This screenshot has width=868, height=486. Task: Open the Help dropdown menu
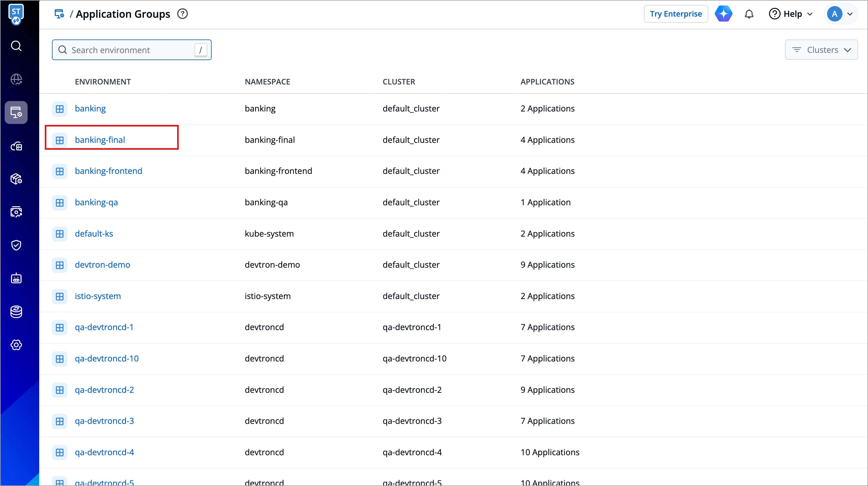tap(791, 14)
